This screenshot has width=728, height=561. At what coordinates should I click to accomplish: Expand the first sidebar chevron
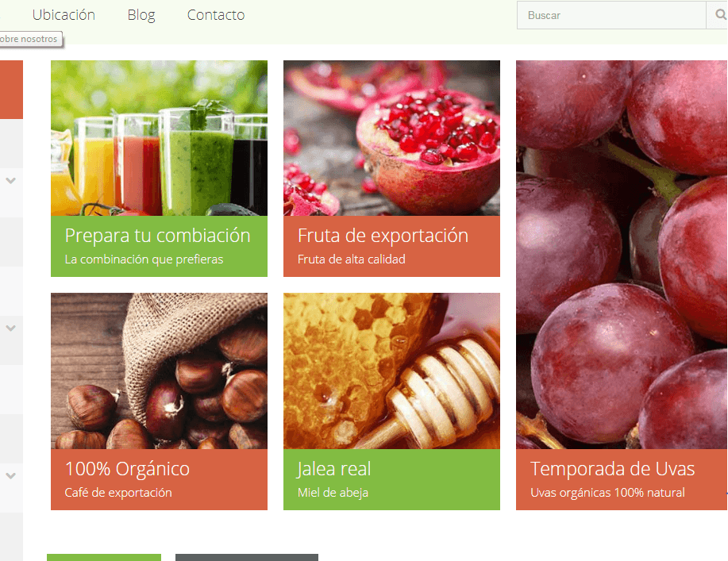[10, 180]
